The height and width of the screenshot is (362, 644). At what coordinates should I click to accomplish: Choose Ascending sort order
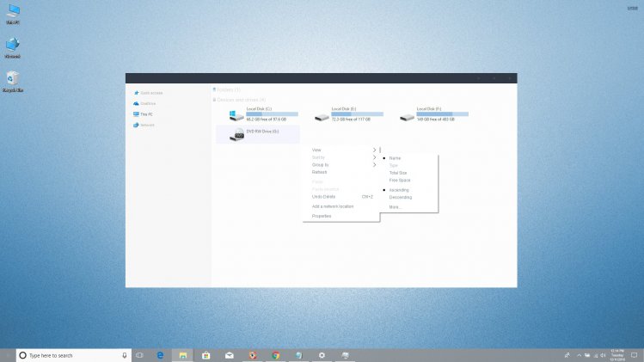[x=399, y=190]
